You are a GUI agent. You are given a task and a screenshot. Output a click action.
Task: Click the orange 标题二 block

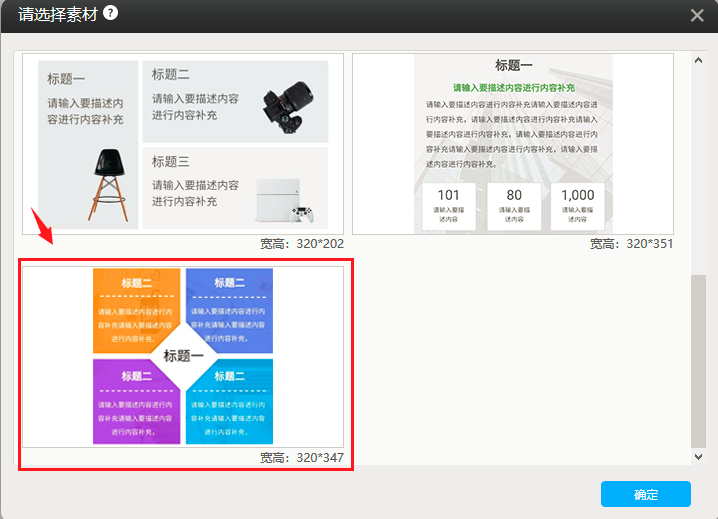point(136,306)
